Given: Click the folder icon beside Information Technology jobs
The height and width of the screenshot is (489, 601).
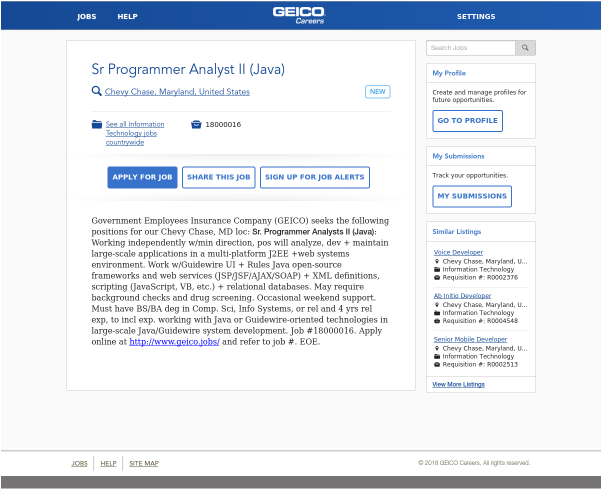Looking at the screenshot, I should 97,125.
